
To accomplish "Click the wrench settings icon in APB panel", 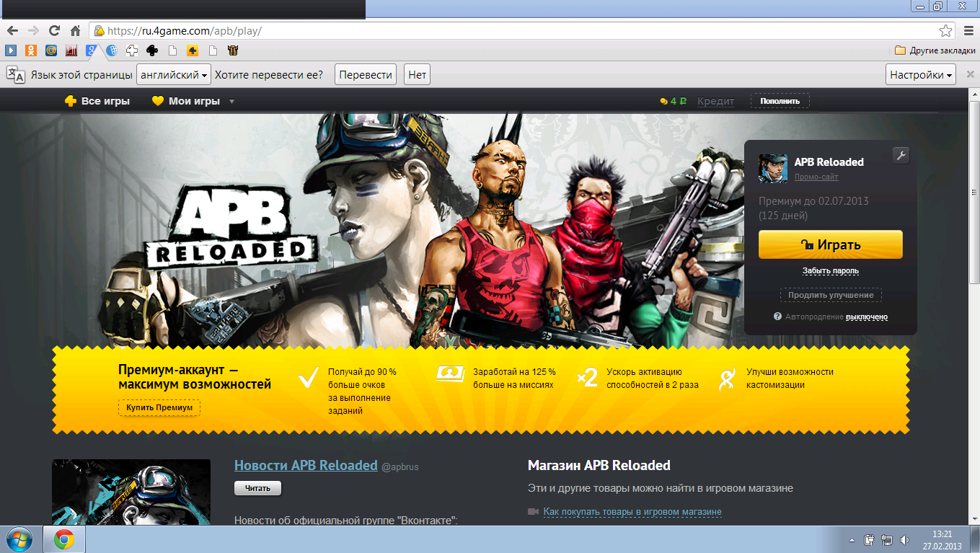I will click(x=900, y=155).
